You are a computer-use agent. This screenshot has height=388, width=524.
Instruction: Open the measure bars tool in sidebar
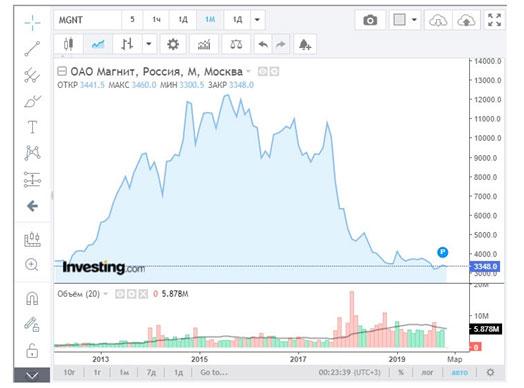coord(32,239)
